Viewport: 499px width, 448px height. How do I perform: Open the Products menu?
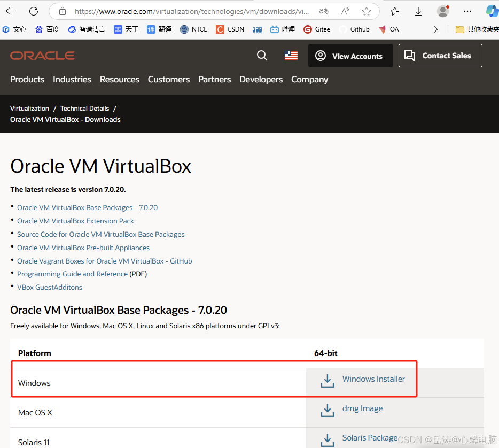27,79
